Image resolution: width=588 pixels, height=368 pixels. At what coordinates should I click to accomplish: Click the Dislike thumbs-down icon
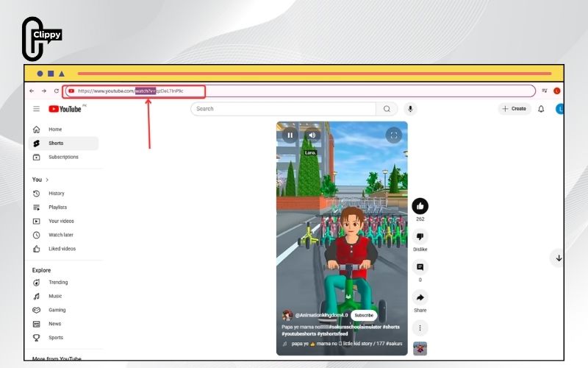(x=420, y=236)
